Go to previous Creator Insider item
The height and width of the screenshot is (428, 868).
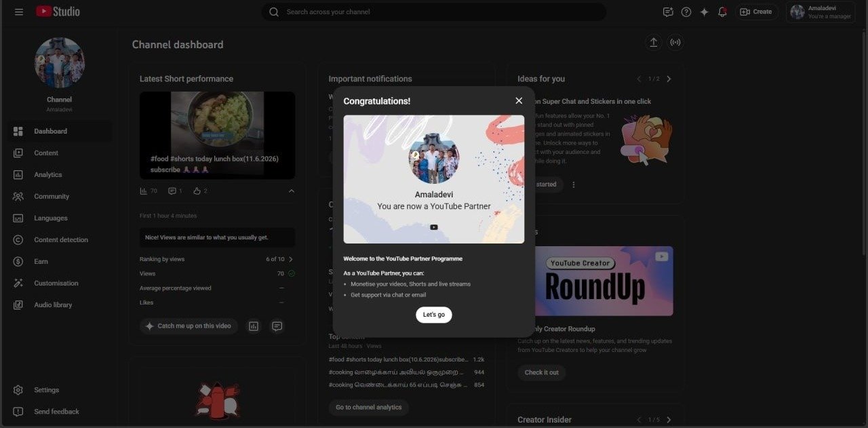(x=639, y=420)
